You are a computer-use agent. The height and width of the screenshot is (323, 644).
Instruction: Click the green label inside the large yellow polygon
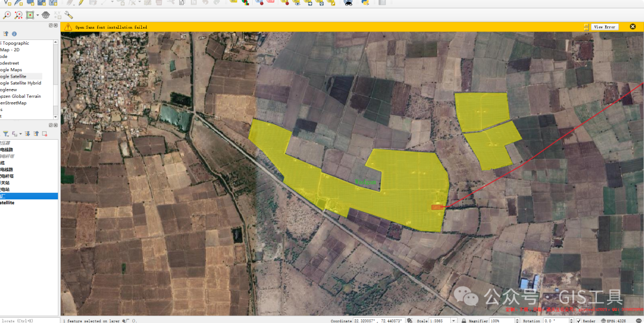pos(365,182)
